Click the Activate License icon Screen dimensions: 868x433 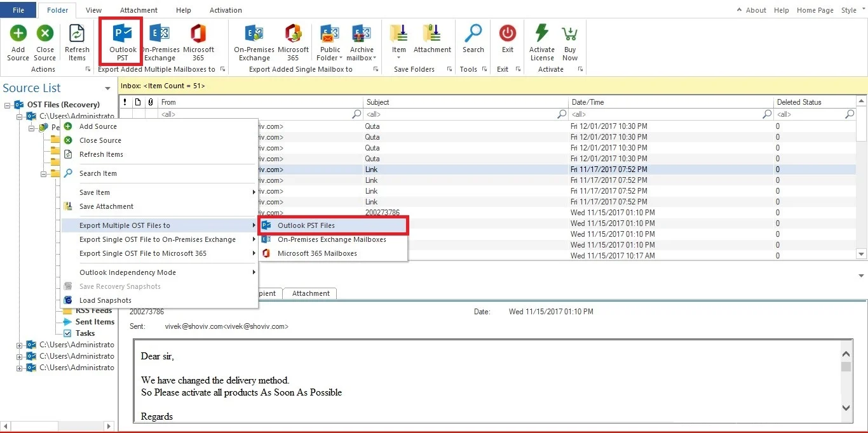tap(542, 43)
